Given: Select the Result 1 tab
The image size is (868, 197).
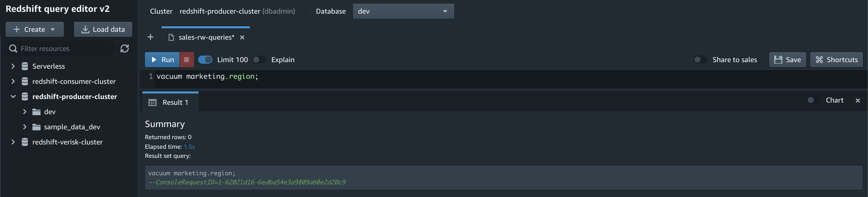Looking at the screenshot, I should coord(170,102).
